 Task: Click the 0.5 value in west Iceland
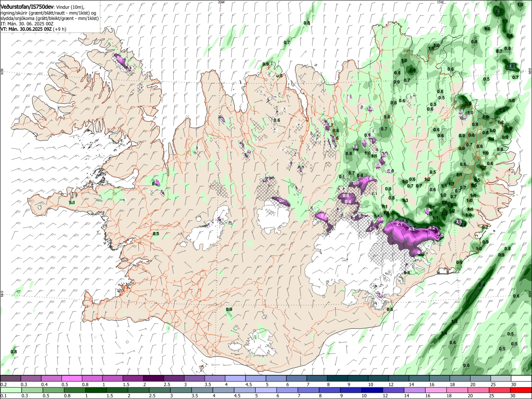click(x=156, y=234)
